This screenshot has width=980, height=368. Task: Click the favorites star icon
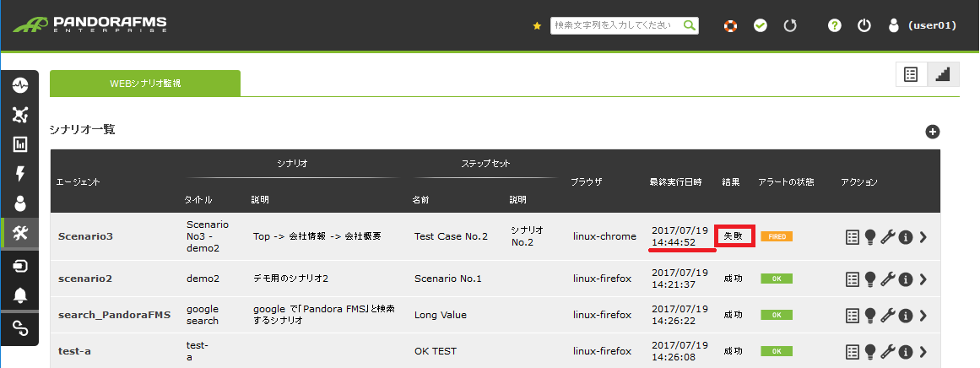537,25
